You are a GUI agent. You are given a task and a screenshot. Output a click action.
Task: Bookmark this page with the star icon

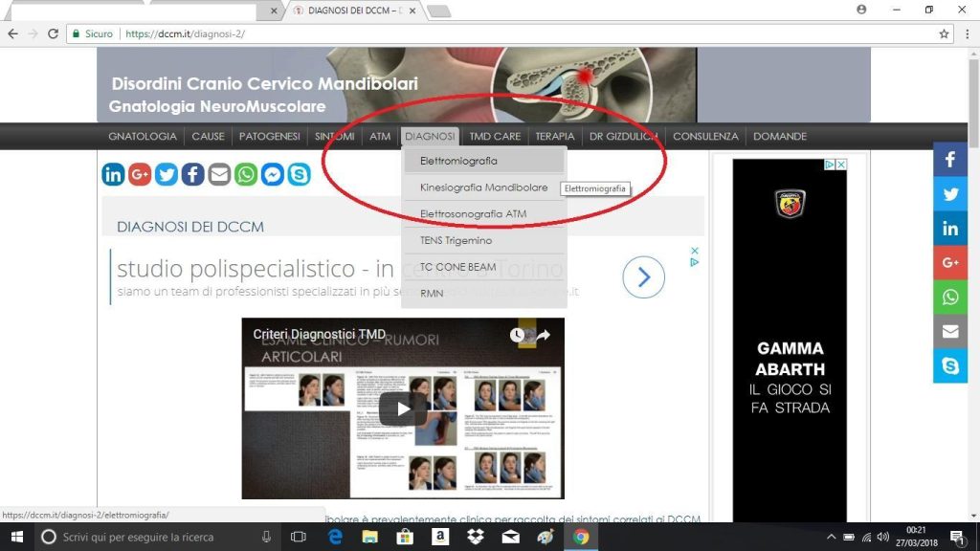pyautogui.click(x=944, y=33)
